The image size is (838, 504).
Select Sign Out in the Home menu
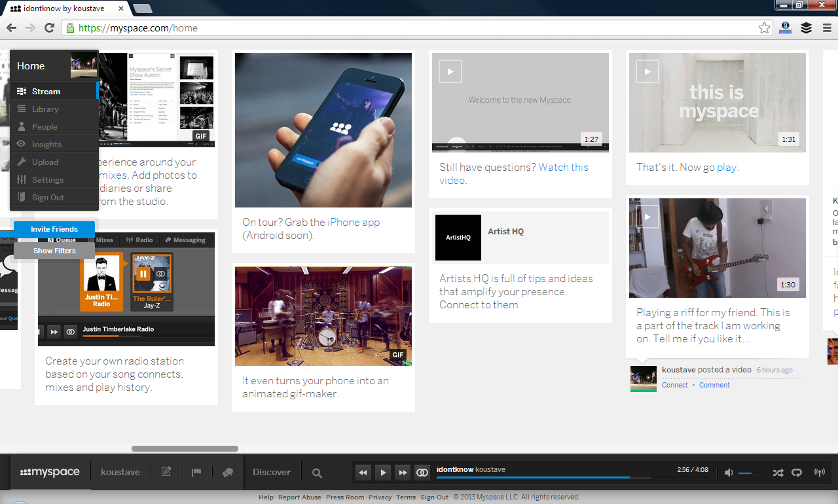click(54, 197)
